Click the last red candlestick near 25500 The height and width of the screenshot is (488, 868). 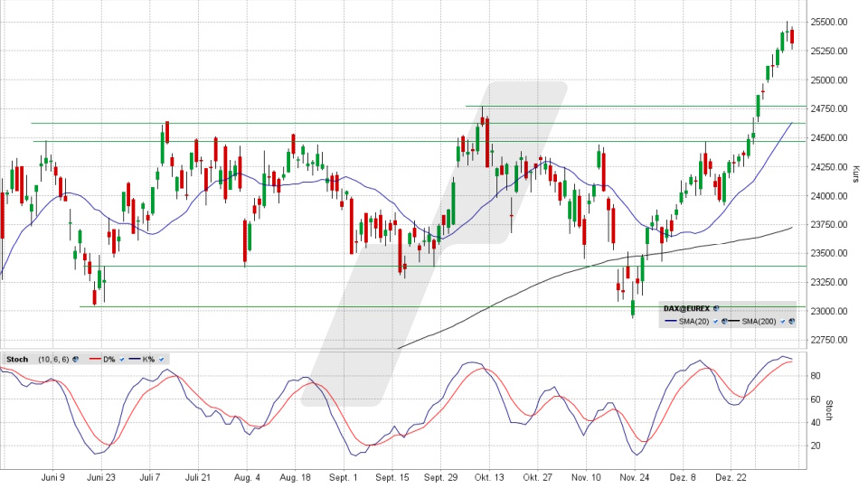(x=792, y=36)
